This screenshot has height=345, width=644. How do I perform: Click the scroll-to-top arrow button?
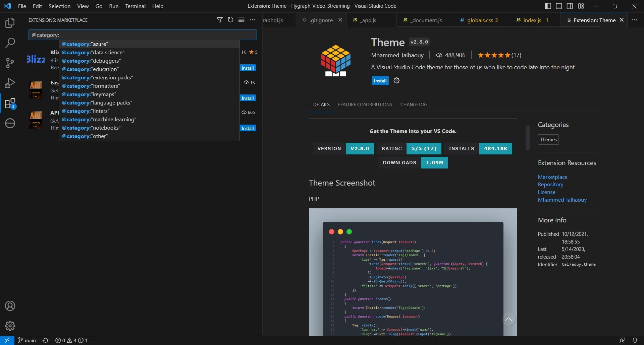click(508, 319)
